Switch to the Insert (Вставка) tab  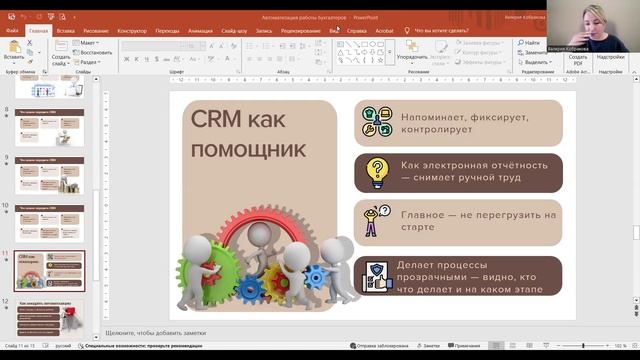pyautogui.click(x=66, y=31)
